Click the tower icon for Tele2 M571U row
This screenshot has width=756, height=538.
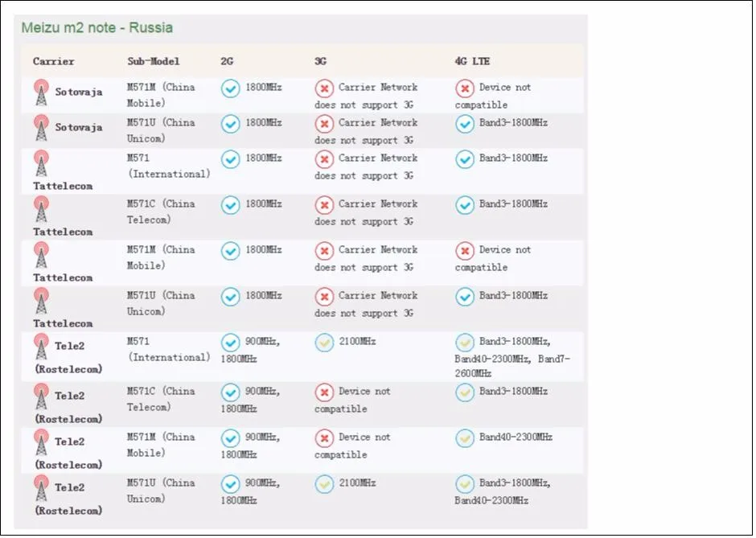42,488
